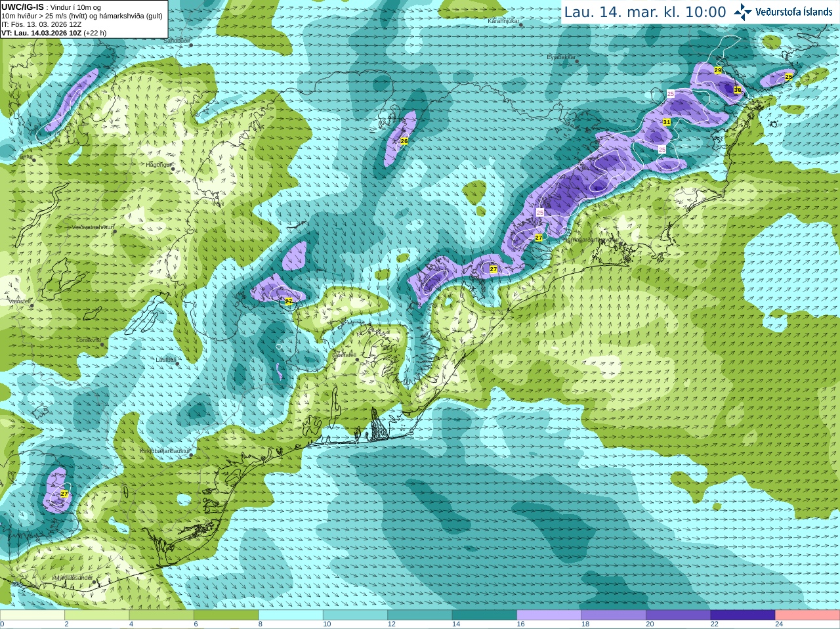The width and height of the screenshot is (840, 629).
Task: Click the yellow 30 gust label
Action: (738, 90)
